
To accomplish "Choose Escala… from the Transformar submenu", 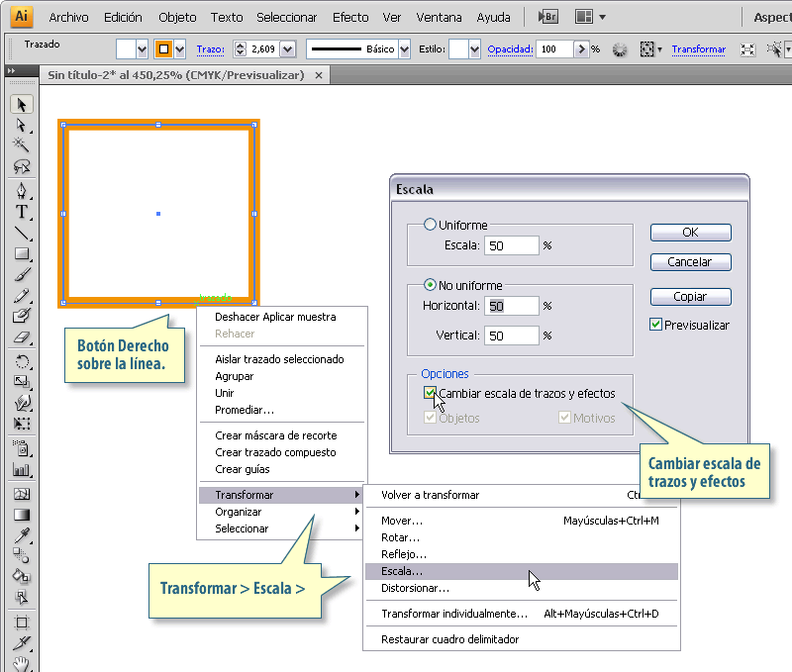I will [402, 571].
